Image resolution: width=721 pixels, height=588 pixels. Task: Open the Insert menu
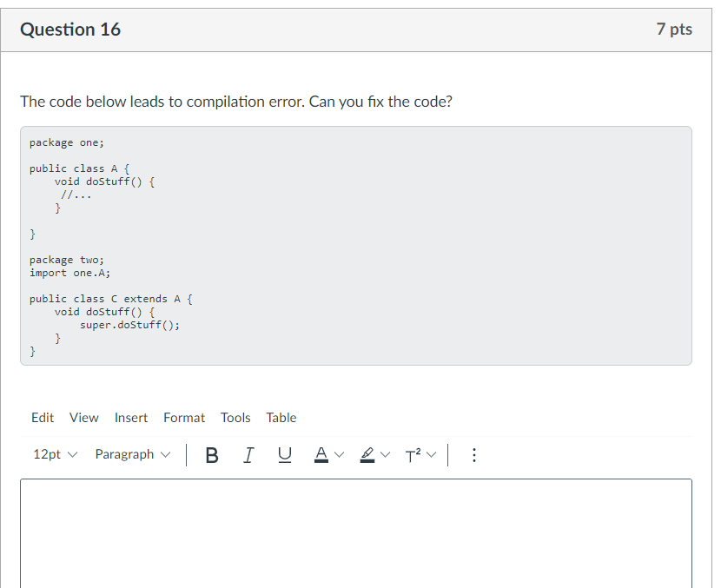tap(131, 418)
